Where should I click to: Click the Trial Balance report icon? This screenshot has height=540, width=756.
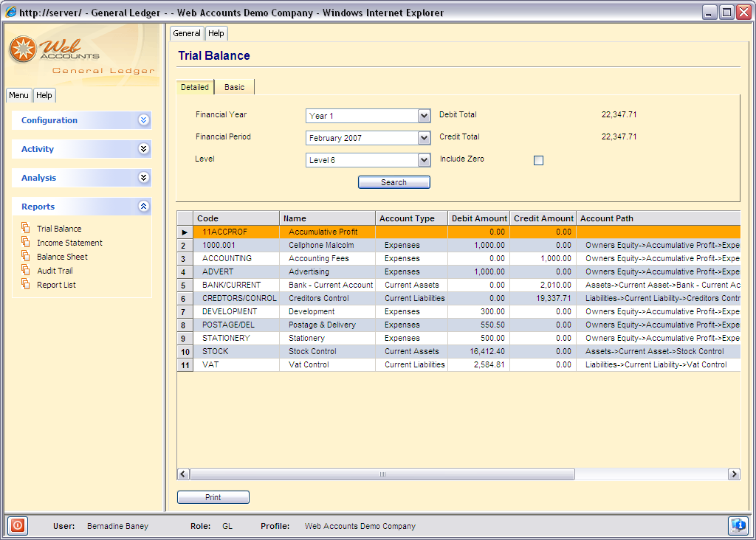click(x=26, y=229)
